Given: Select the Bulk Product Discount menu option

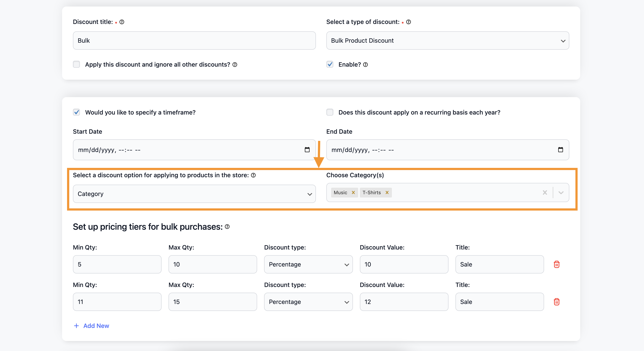Looking at the screenshot, I should [449, 40].
